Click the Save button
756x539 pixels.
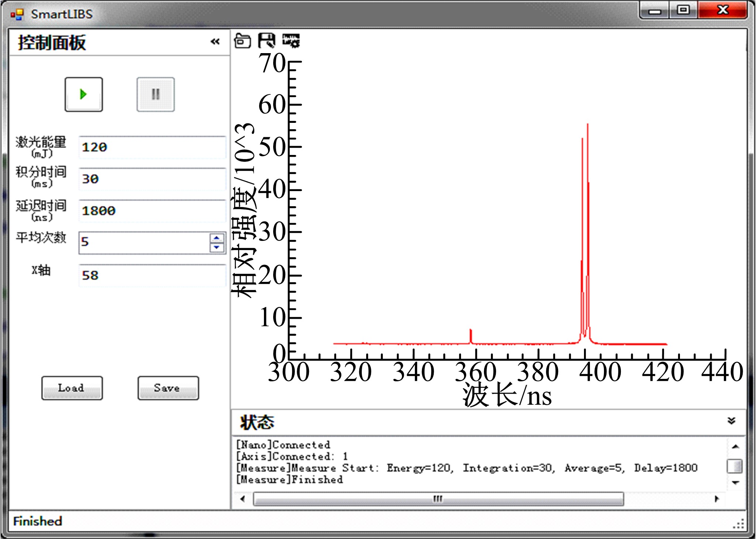click(168, 388)
